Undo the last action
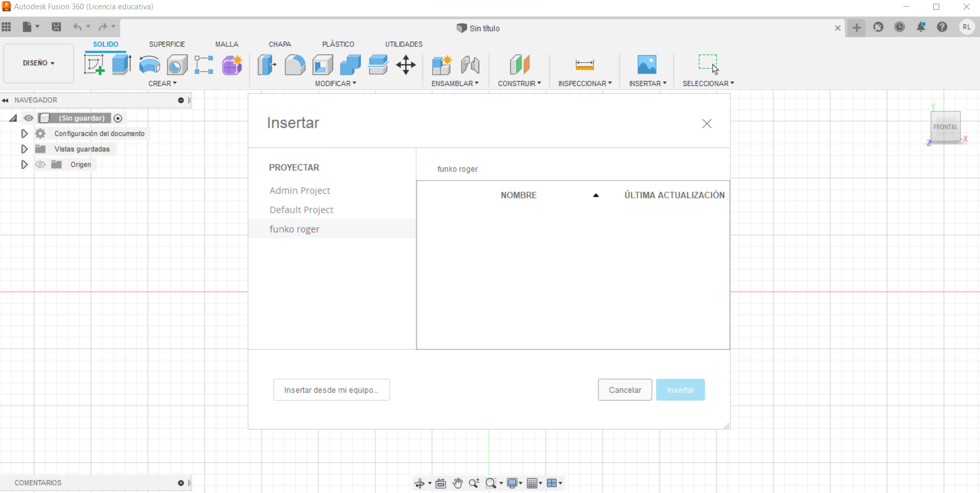This screenshot has height=493, width=980. click(x=77, y=27)
